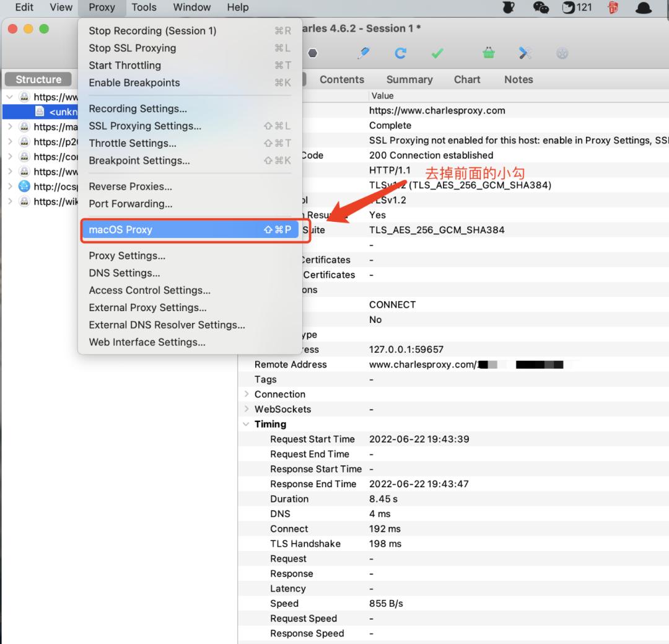Image resolution: width=669 pixels, height=644 pixels.
Task: Select the TLS Handshake row
Action: 453,544
